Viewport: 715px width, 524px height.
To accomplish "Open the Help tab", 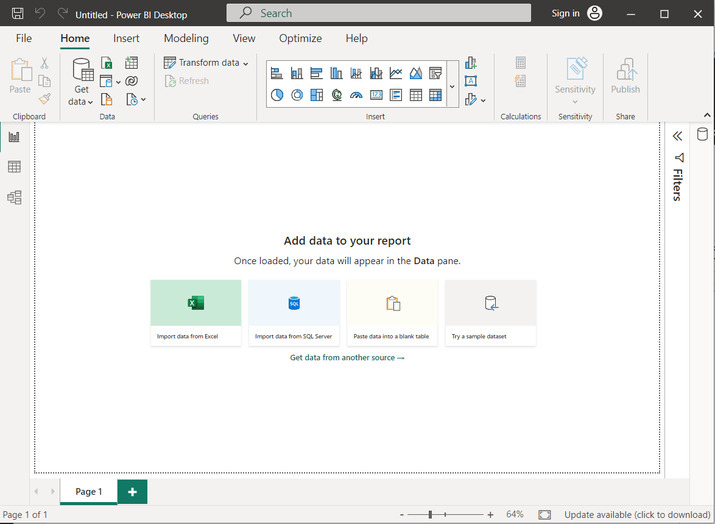I will click(357, 38).
